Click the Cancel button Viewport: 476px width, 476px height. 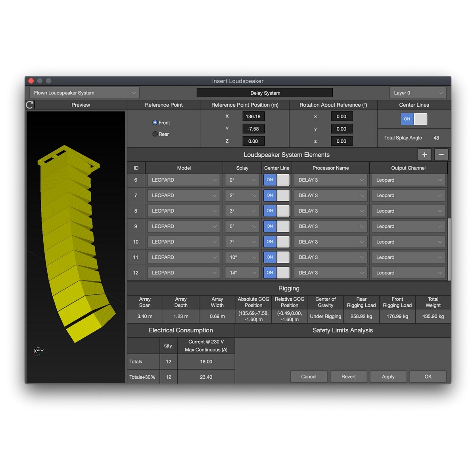pos(309,376)
